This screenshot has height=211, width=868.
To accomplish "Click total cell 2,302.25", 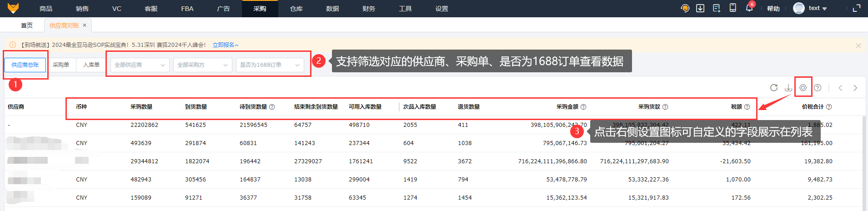I will coord(820,198).
